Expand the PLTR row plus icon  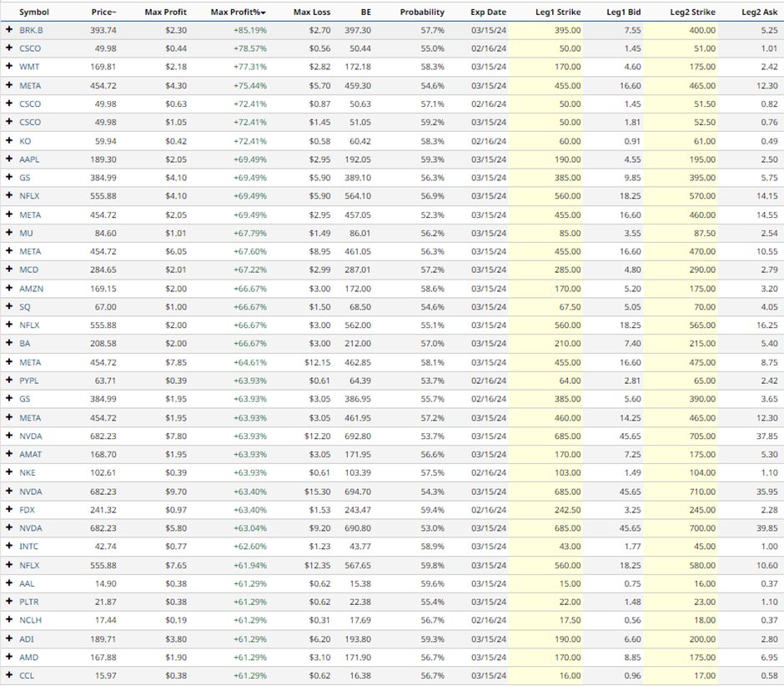coord(9,602)
